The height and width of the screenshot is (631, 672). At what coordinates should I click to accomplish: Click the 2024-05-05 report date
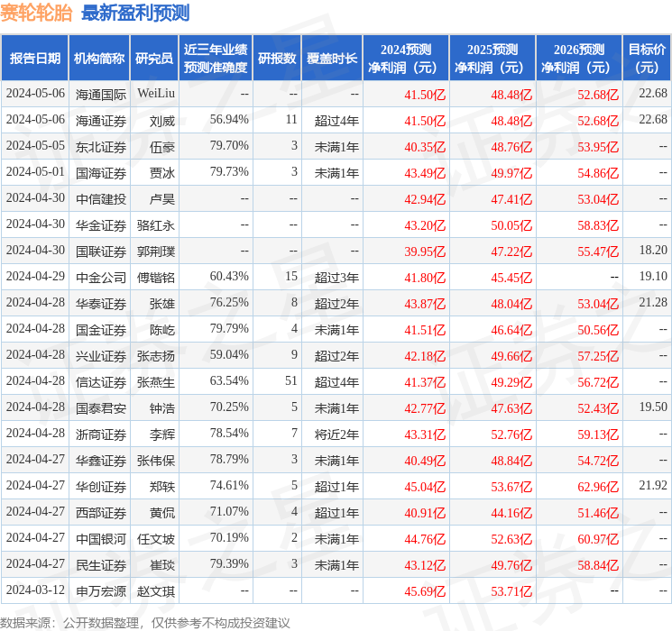[x=35, y=146]
